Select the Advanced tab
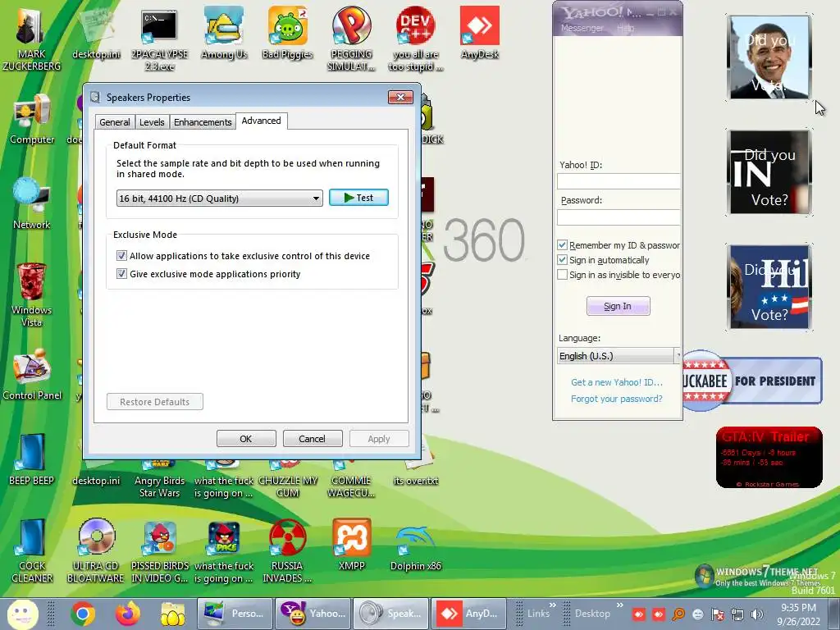The image size is (840, 630). click(x=262, y=121)
